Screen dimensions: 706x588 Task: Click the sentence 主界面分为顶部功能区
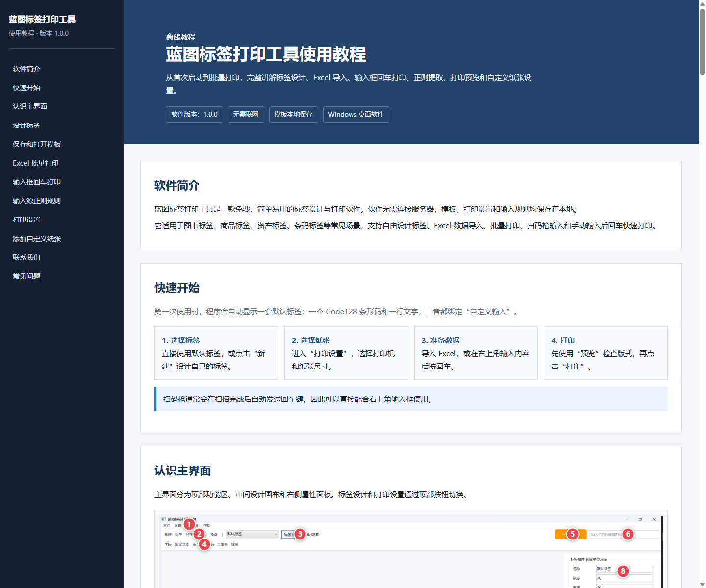click(x=312, y=495)
